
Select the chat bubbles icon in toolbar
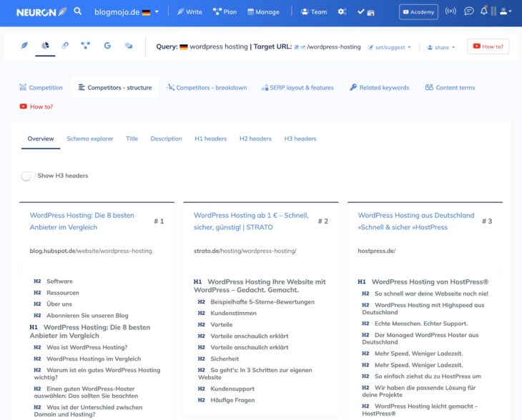tap(129, 46)
